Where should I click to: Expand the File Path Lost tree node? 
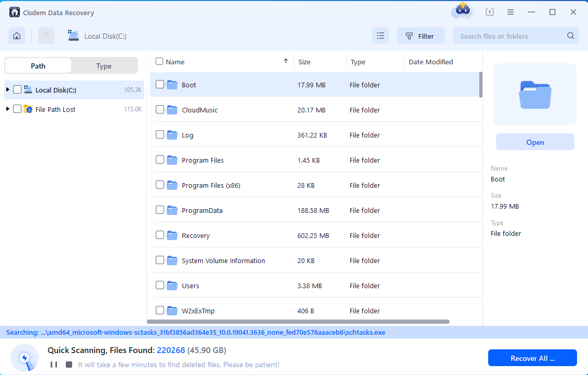coord(8,109)
